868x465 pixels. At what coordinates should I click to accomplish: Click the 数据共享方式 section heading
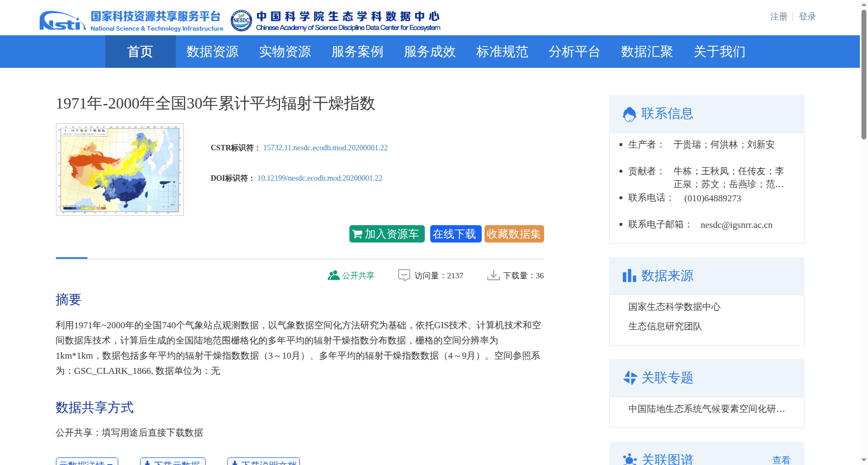pos(94,407)
